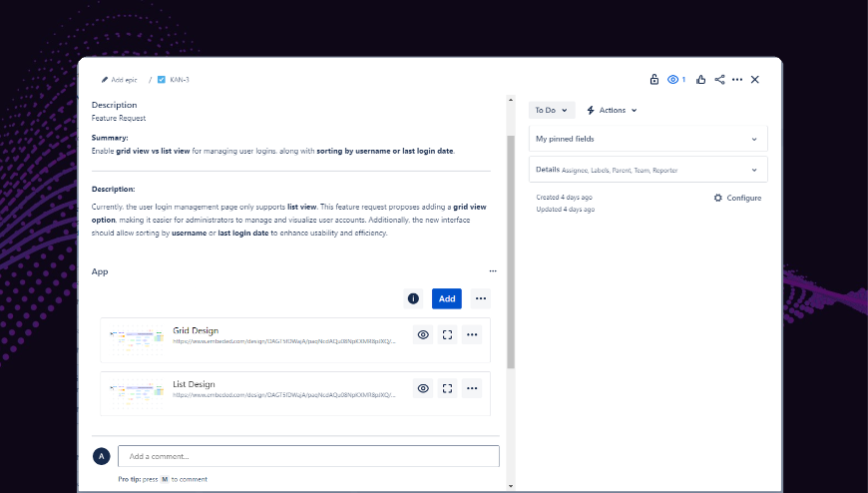This screenshot has height=493, width=868.
Task: Expand My pinned fields section
Action: click(648, 139)
